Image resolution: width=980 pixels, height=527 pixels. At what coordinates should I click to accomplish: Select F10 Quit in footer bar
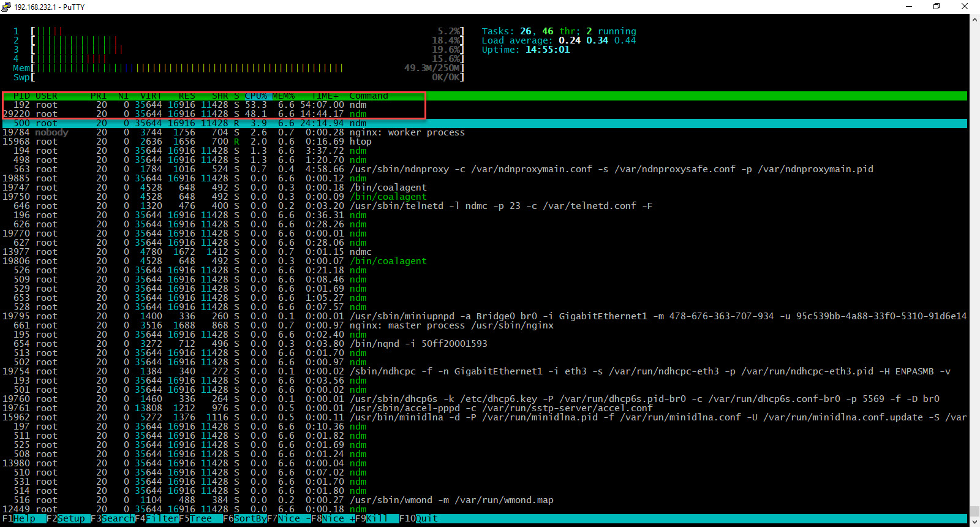click(x=419, y=518)
